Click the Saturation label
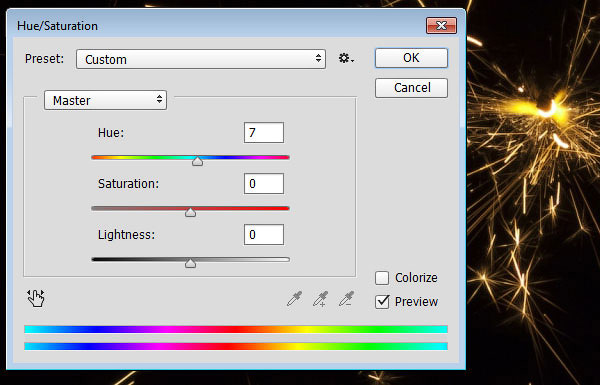Image resolution: width=600 pixels, height=385 pixels. (x=128, y=184)
